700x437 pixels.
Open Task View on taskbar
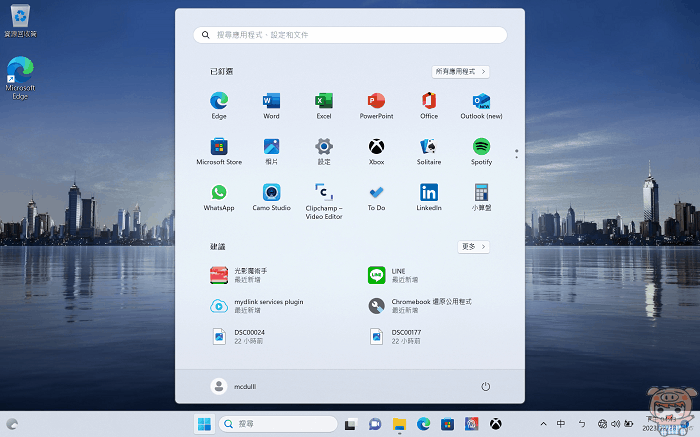(351, 424)
